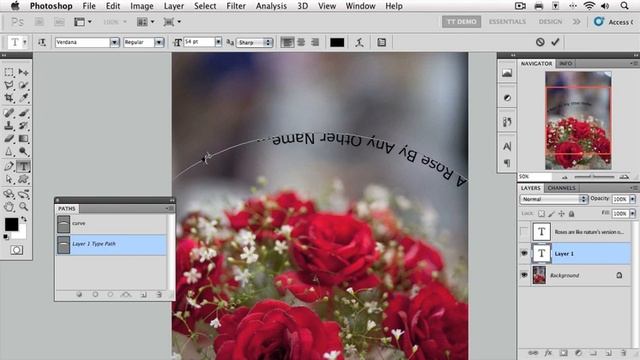Toggle Lock Position icon

562,213
